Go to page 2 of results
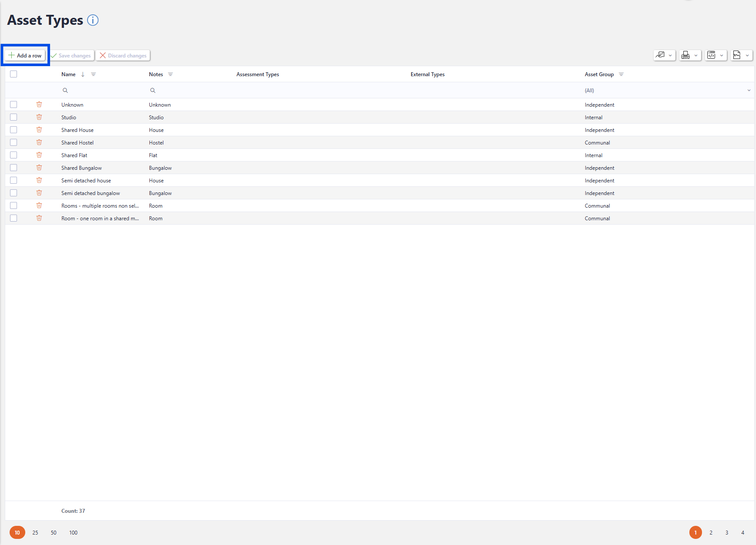 tap(711, 532)
